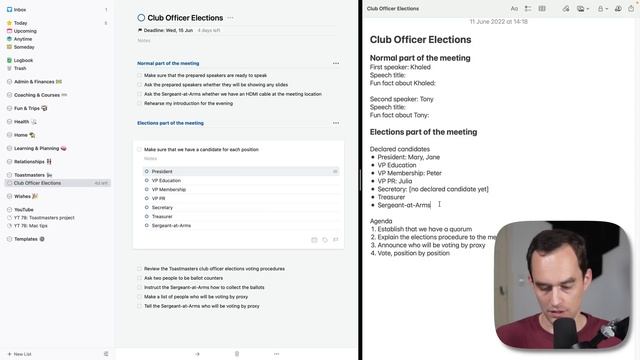Image resolution: width=640 pixels, height=360 pixels.
Task: Select the Logbook list in sidebar
Action: (23, 60)
